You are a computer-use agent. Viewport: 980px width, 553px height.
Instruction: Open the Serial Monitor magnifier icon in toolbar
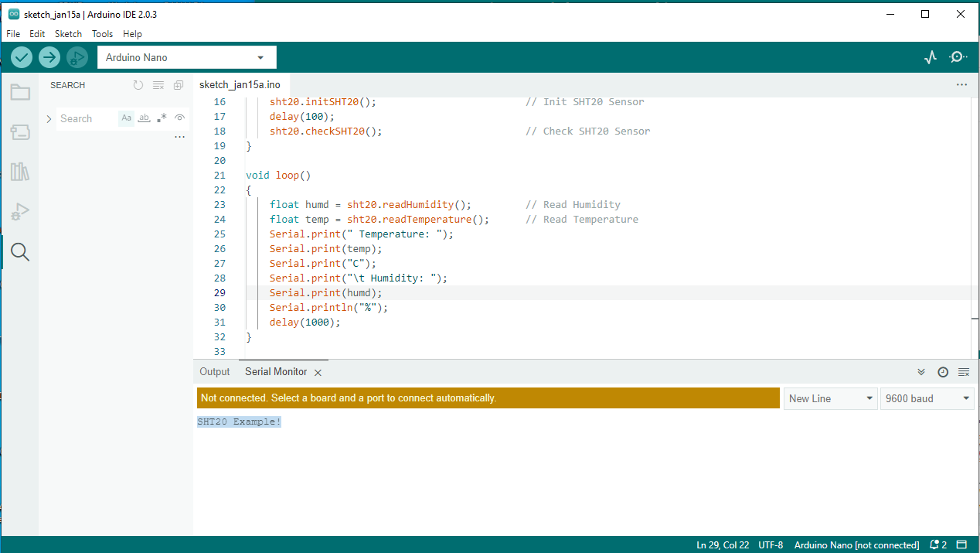[958, 57]
